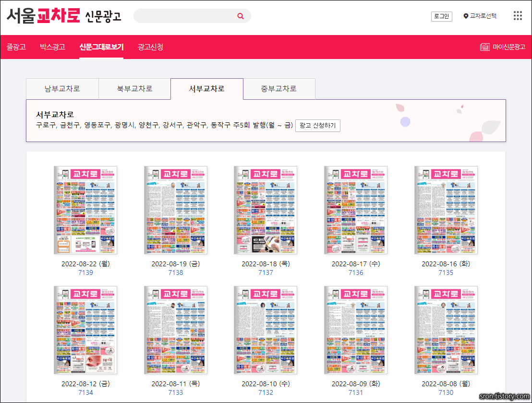Click the district list text starting 구로구, 금천구
The image size is (532, 403).
(165, 125)
